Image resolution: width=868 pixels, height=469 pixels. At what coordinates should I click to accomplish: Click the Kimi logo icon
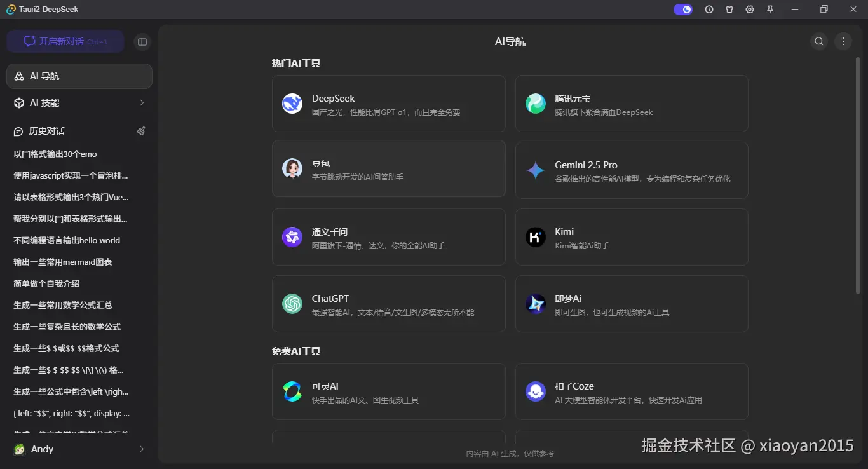coord(535,237)
